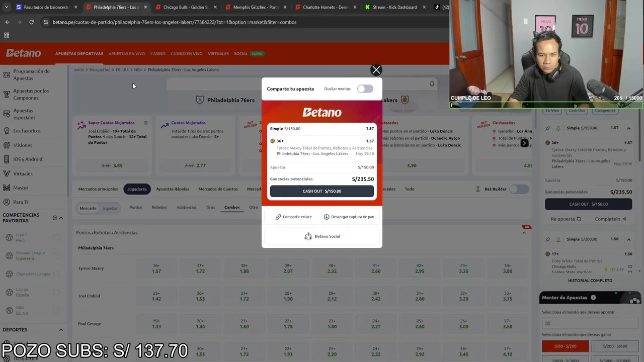Select the S/60 - S/200 winnings range
The image size is (644, 362).
tap(566, 346)
